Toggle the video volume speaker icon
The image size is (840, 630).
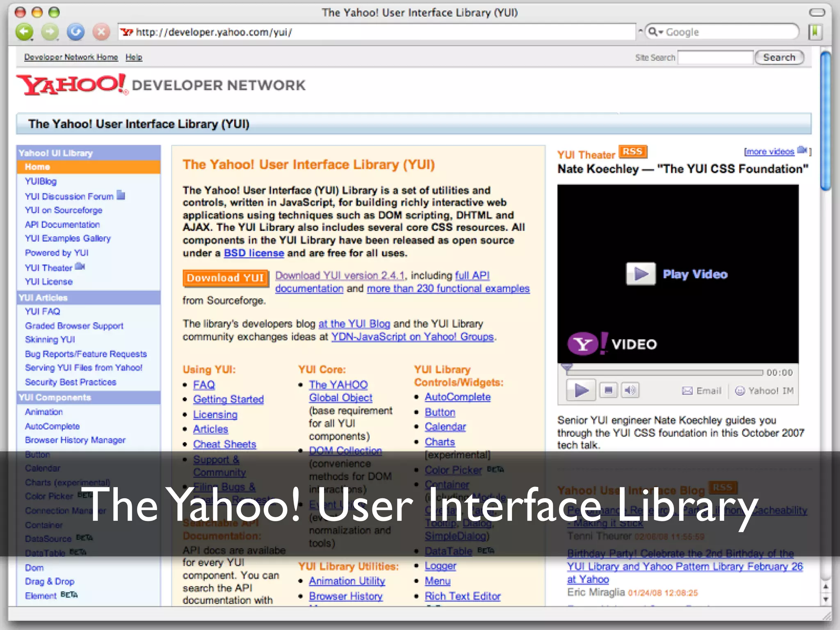(630, 390)
